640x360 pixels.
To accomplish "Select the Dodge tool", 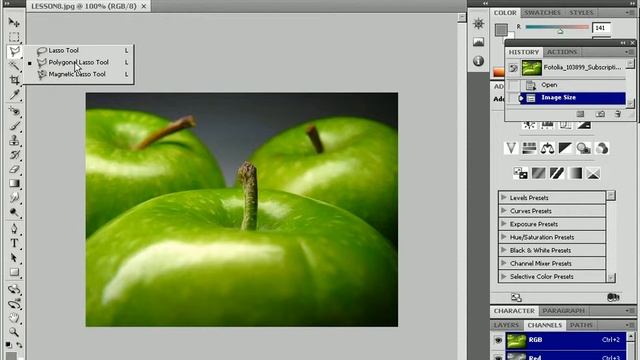I will [x=14, y=212].
